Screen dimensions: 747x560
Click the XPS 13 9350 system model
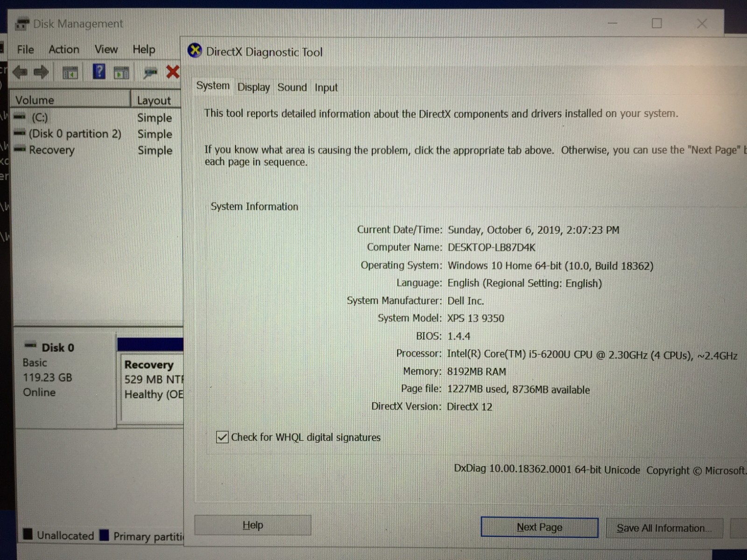[x=475, y=318]
